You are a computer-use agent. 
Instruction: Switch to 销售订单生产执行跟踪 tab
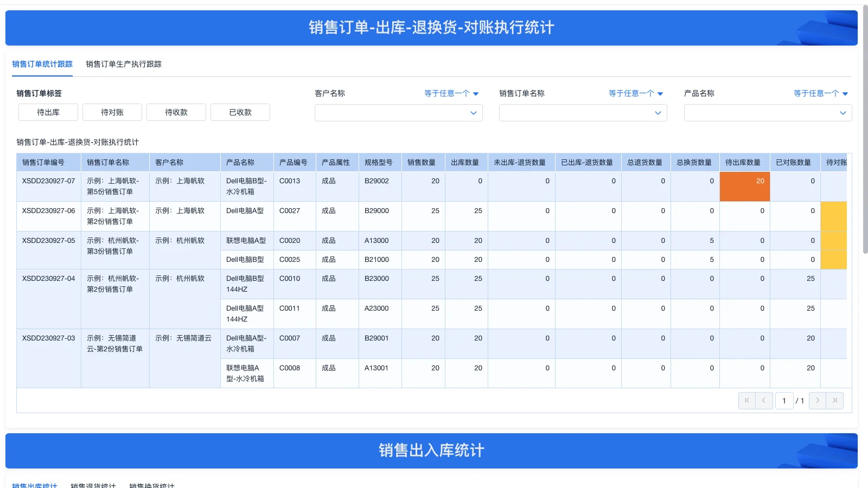(x=123, y=64)
